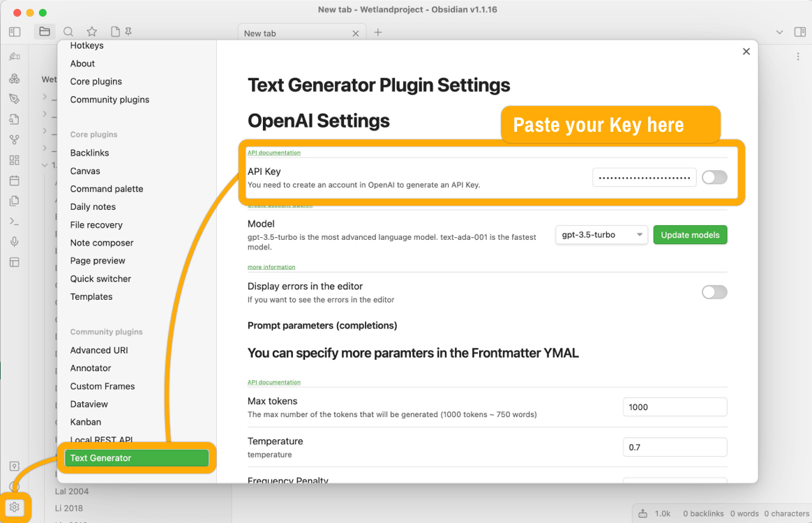Click the table layout ribbon icon
The height and width of the screenshot is (523, 812).
click(15, 262)
